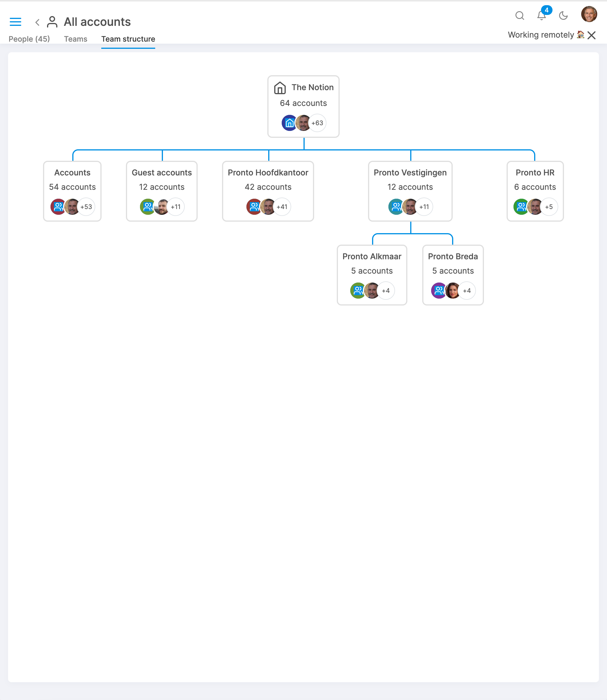Open the hamburger navigation menu
This screenshot has height=700, width=607.
click(15, 22)
